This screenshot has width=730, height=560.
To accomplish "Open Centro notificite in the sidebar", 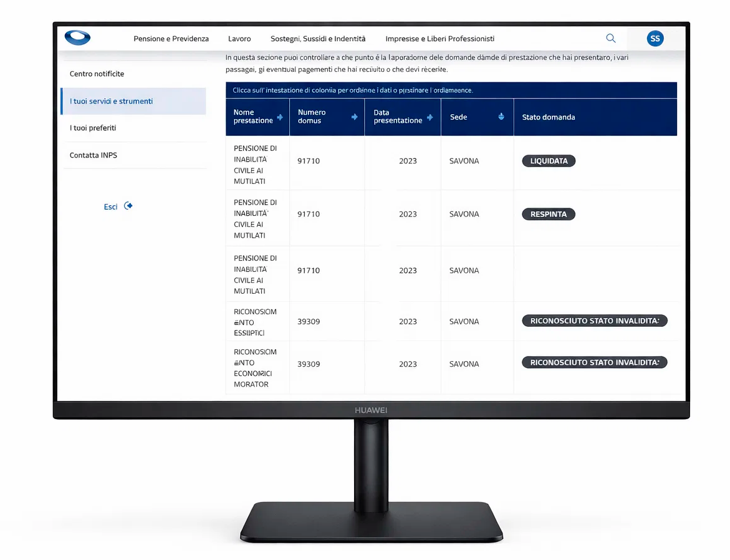I will point(97,74).
